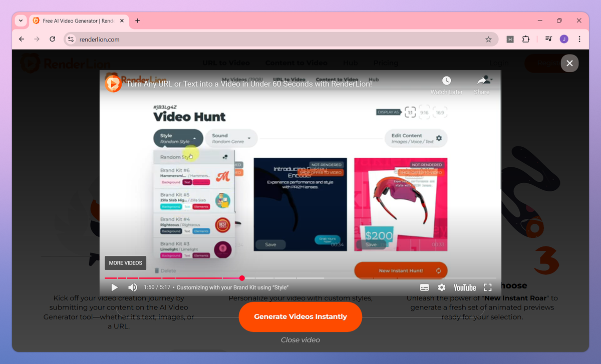
Task: Select Brand Kit #4 Righteous style
Action: tap(194, 225)
